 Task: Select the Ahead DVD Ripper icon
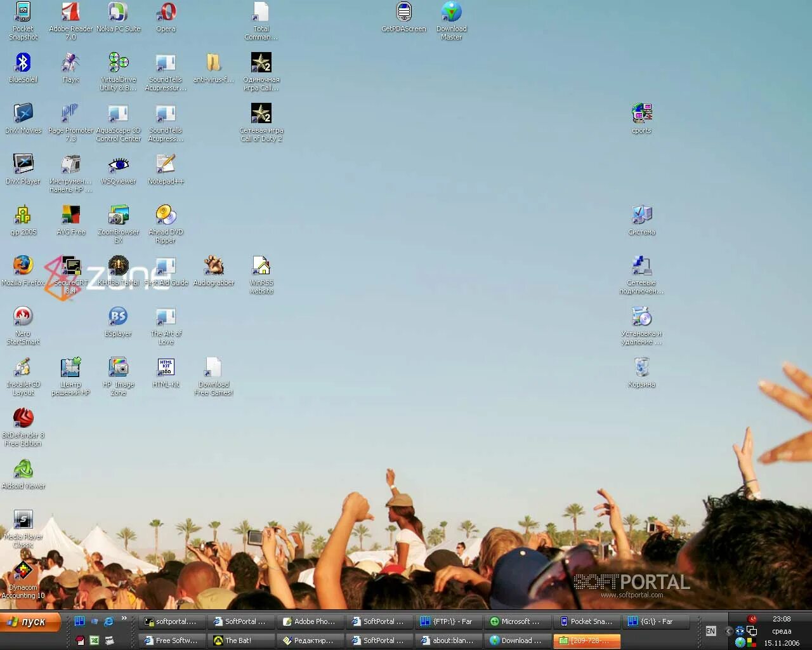click(166, 224)
